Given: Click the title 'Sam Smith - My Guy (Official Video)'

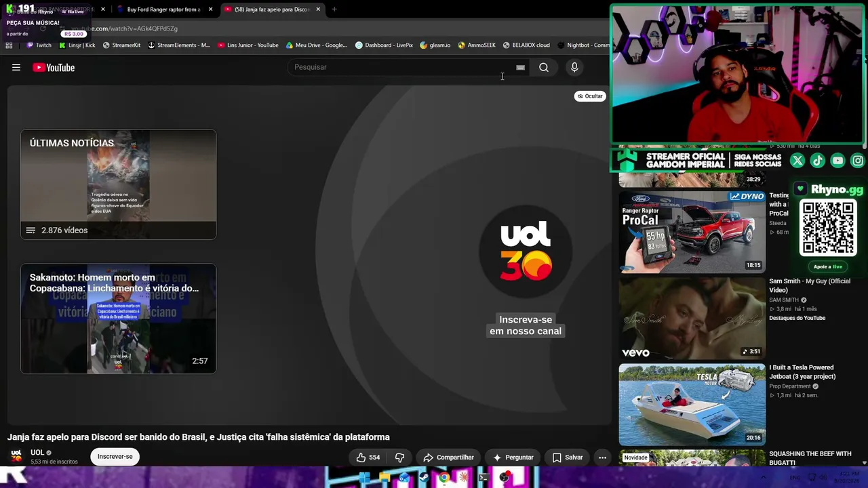Looking at the screenshot, I should 810,285.
